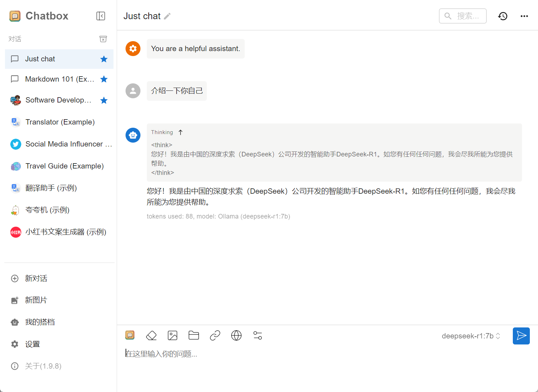Click the 设置 gear icon
The image size is (538, 392).
(x=15, y=344)
